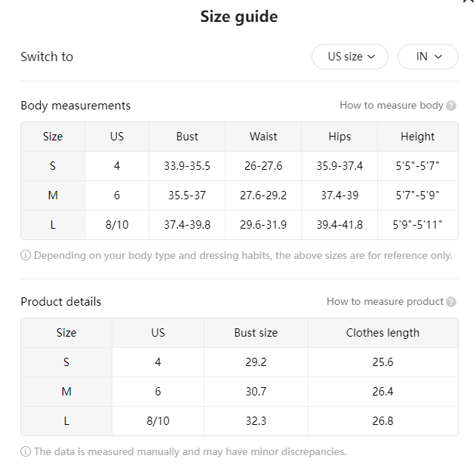Click the How to measure product link

385,301
